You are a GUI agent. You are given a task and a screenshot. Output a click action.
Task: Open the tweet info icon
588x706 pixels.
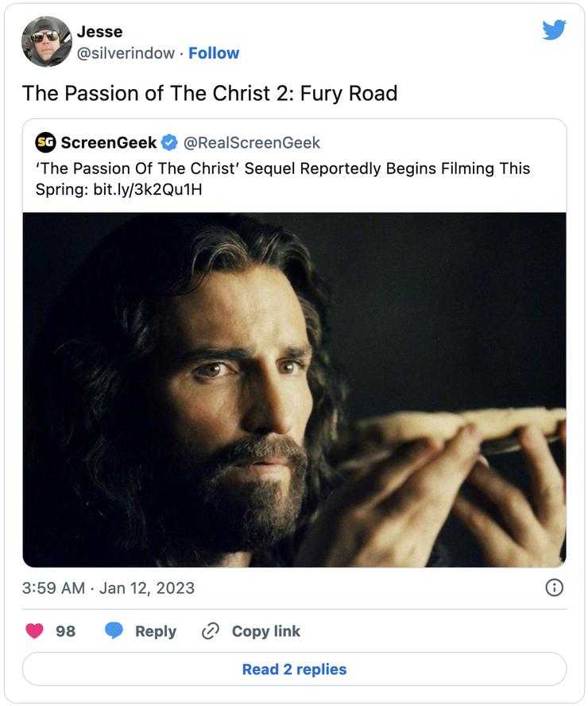(x=554, y=588)
